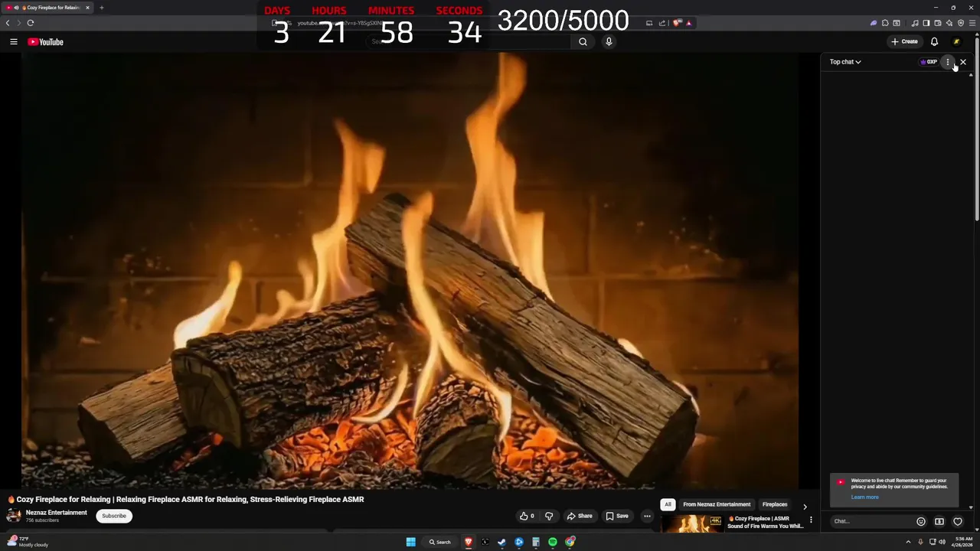Send a heart reaction in chat
This screenshot has width=980, height=551.
click(x=958, y=522)
